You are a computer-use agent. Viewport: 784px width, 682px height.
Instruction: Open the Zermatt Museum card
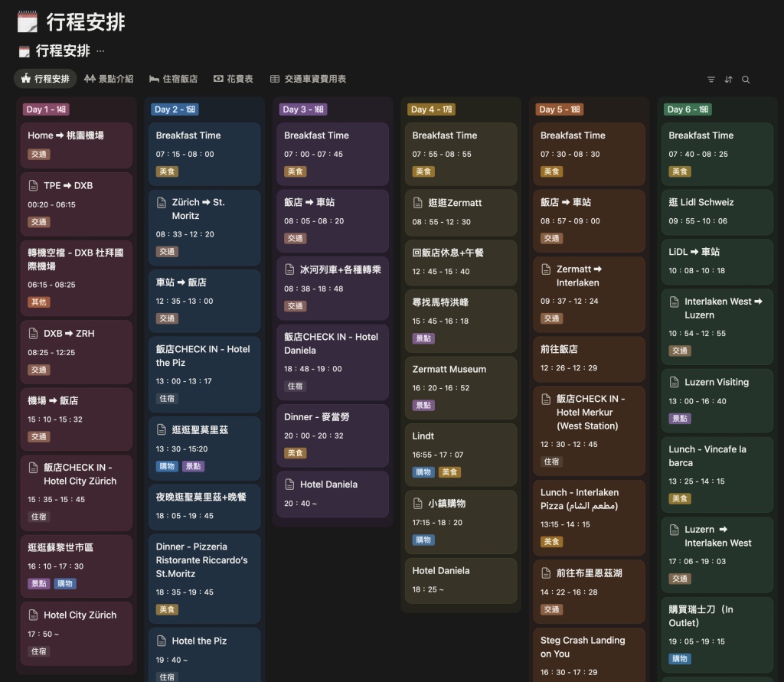pyautogui.click(x=460, y=387)
